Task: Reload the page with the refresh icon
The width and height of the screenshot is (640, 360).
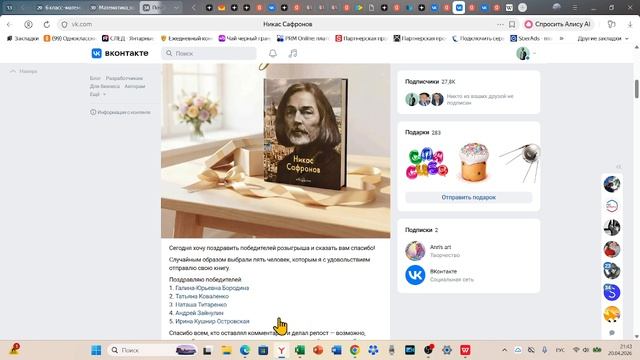Action: pyautogui.click(x=47, y=24)
